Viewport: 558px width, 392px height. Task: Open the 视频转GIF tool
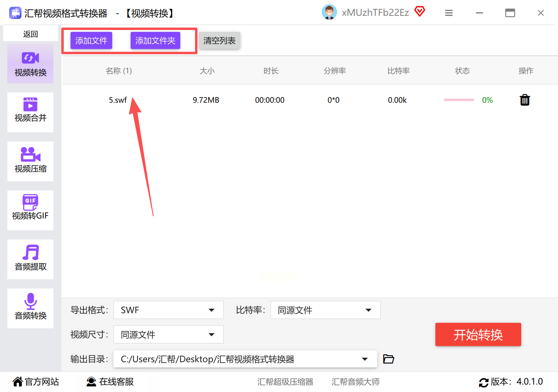pos(30,210)
